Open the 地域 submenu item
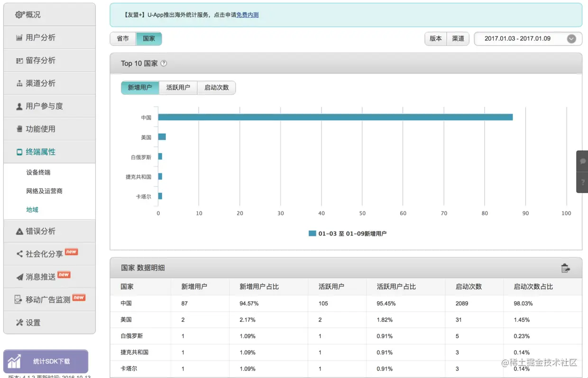The width and height of the screenshot is (588, 378). coord(32,210)
